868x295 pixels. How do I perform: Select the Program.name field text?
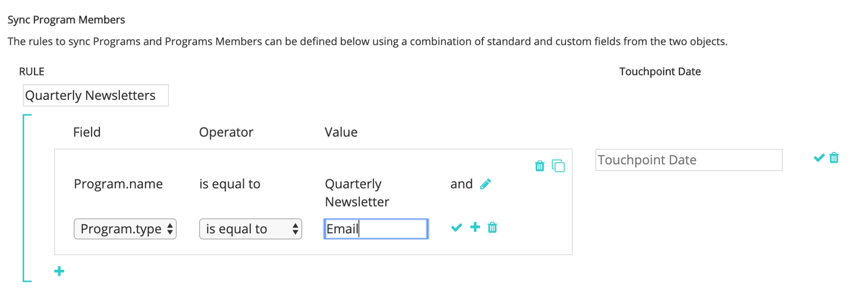click(118, 184)
